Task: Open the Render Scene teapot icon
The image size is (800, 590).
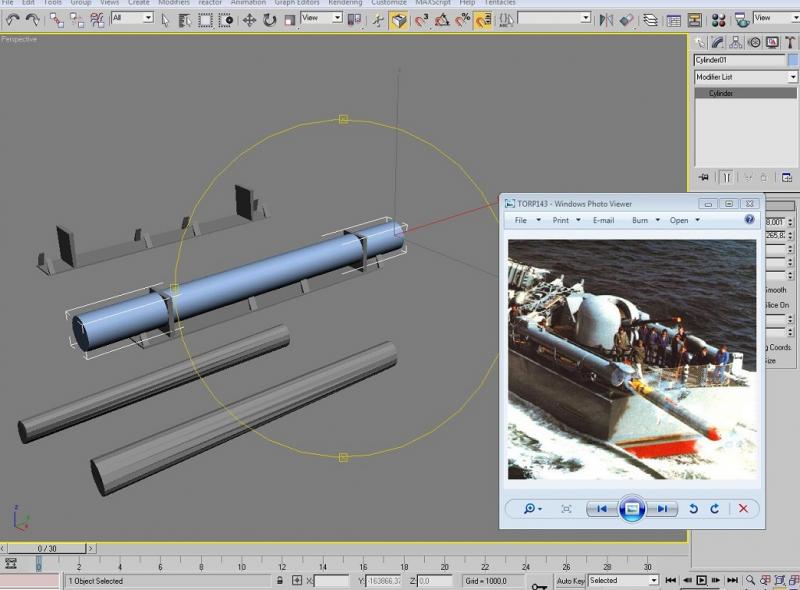Action: (x=742, y=20)
